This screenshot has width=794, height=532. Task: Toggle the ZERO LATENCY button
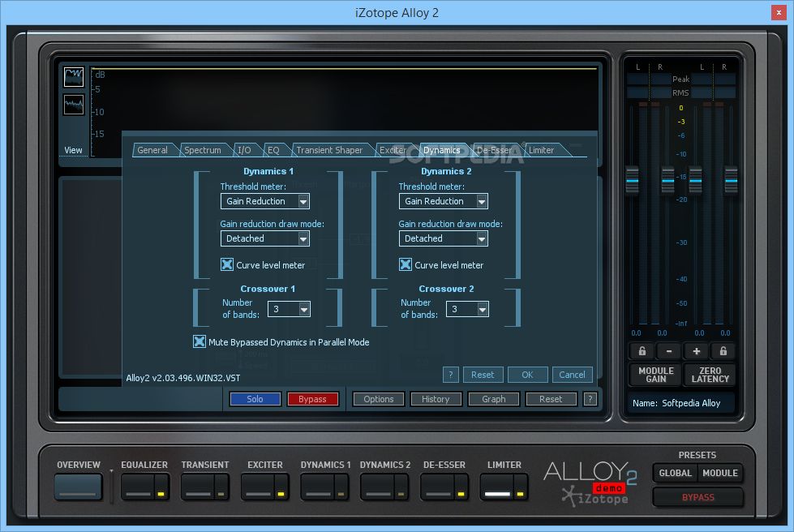click(710, 375)
